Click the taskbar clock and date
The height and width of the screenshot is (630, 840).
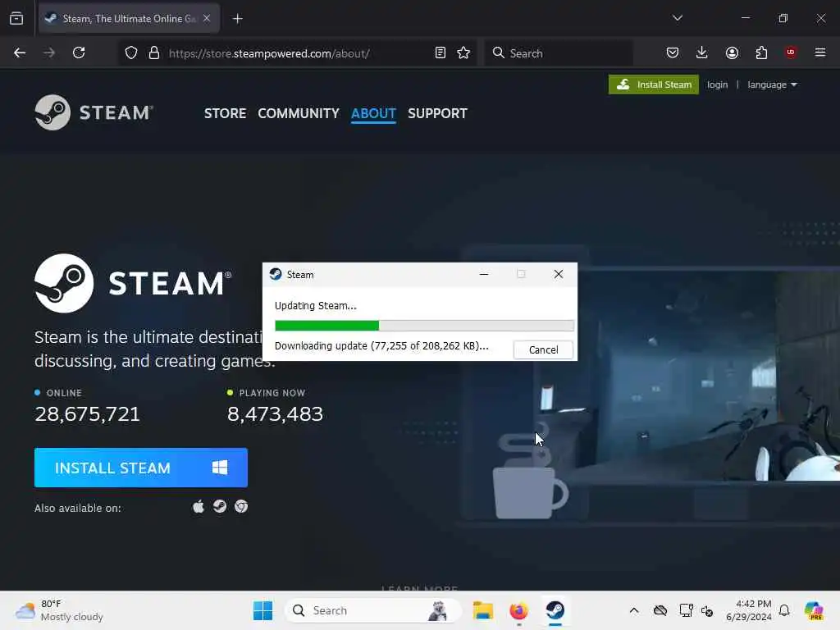[x=748, y=610]
